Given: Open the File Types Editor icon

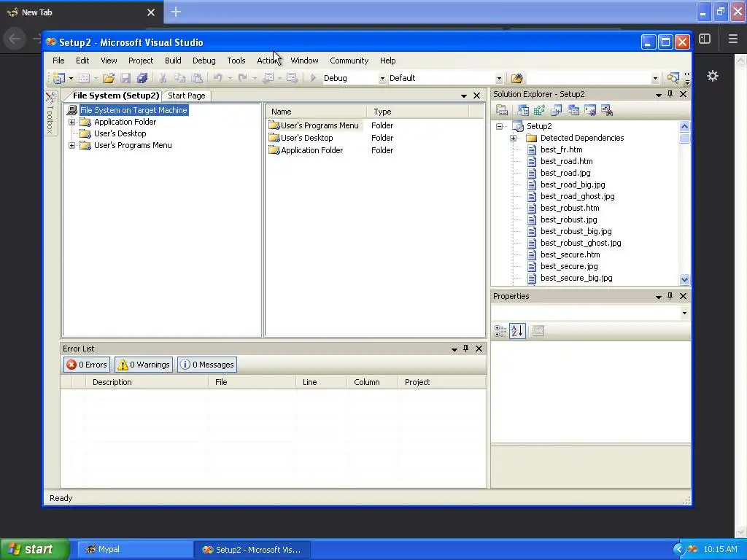Looking at the screenshot, I should pyautogui.click(x=557, y=111).
